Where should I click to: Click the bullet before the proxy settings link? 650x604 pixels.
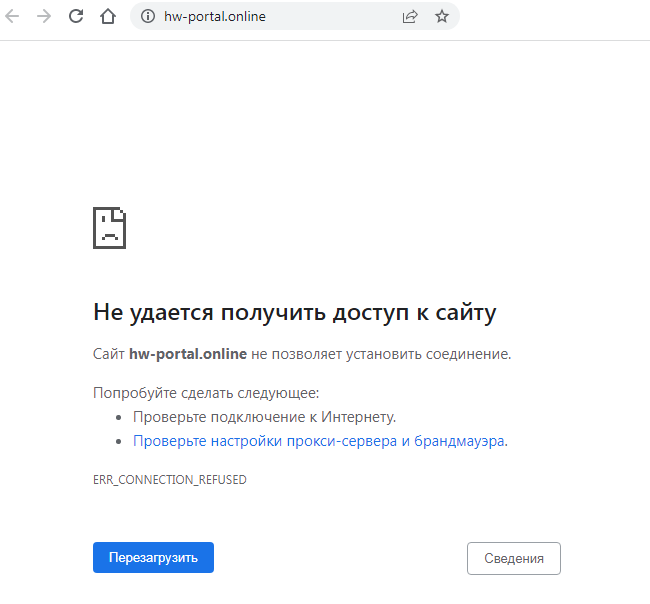point(119,441)
